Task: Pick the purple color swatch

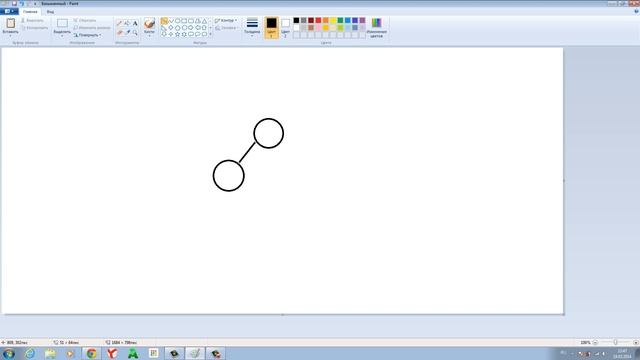Action: [362, 20]
